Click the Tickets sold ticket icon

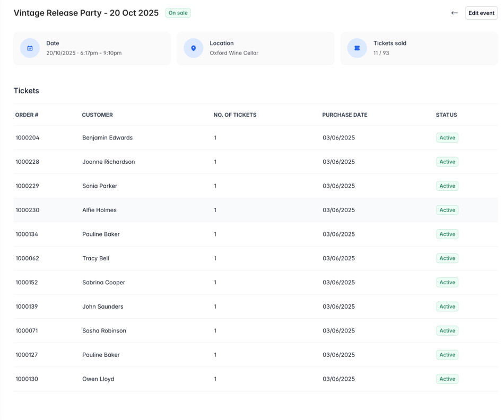point(357,48)
